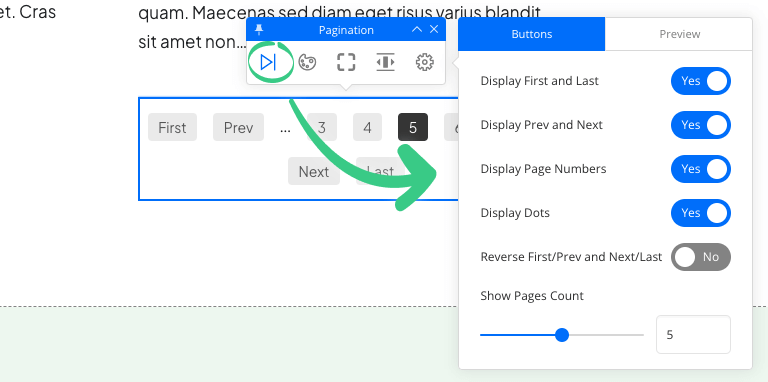Switch to the Buttons tab
The image size is (768, 382).
click(x=532, y=34)
